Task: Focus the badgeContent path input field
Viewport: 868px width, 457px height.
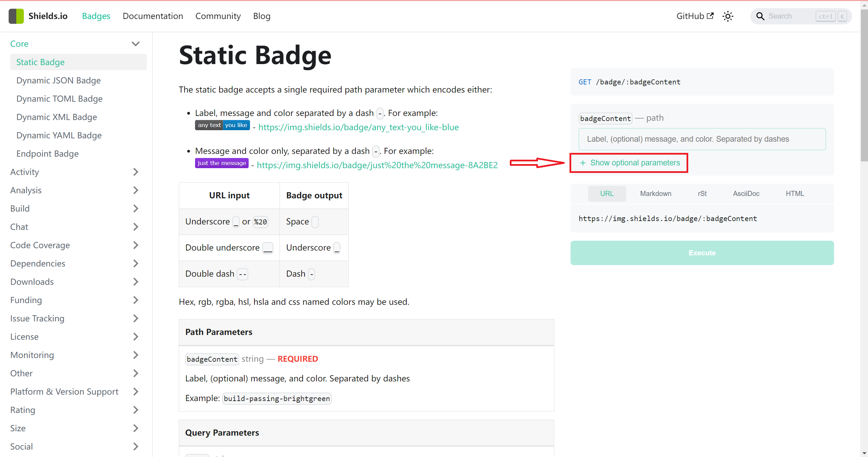Action: coord(702,139)
